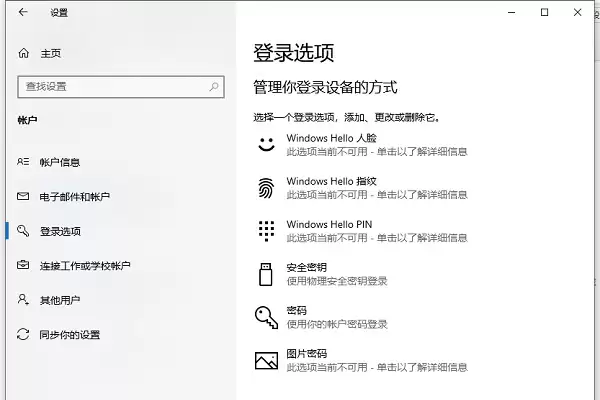Open 连接工作或学校帐户 section
The image size is (600, 400).
[85, 266]
